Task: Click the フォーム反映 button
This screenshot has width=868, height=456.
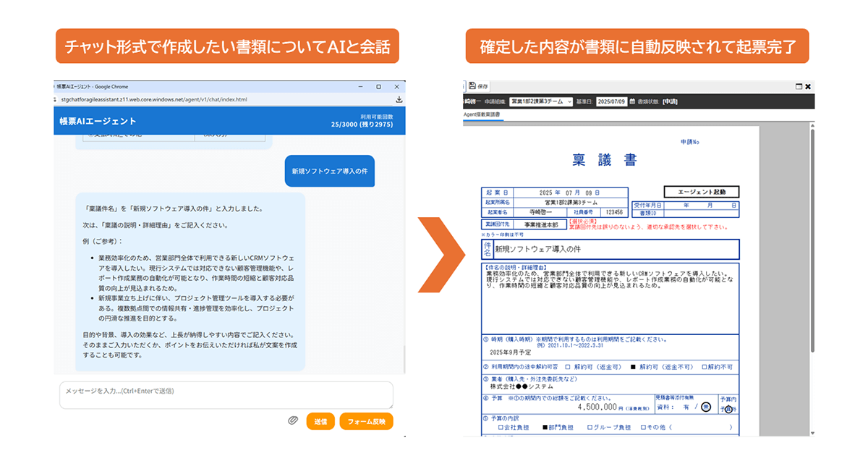Action: tap(366, 421)
